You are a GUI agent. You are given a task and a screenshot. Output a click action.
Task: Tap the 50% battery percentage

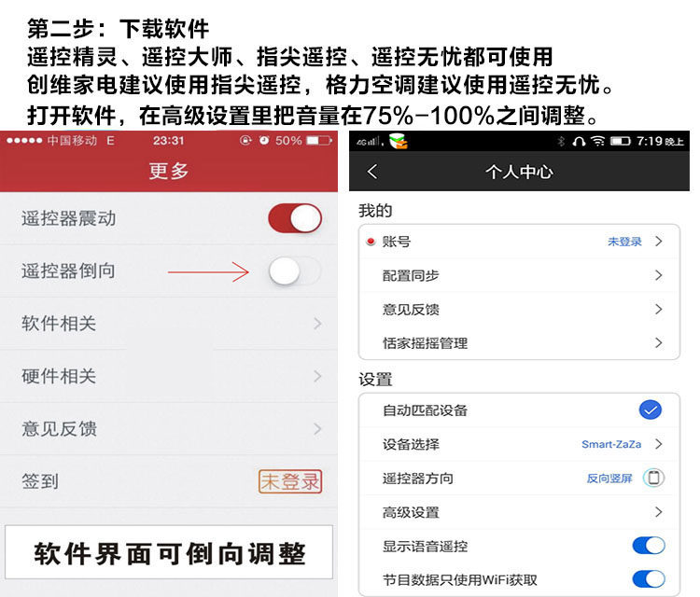[x=288, y=141]
